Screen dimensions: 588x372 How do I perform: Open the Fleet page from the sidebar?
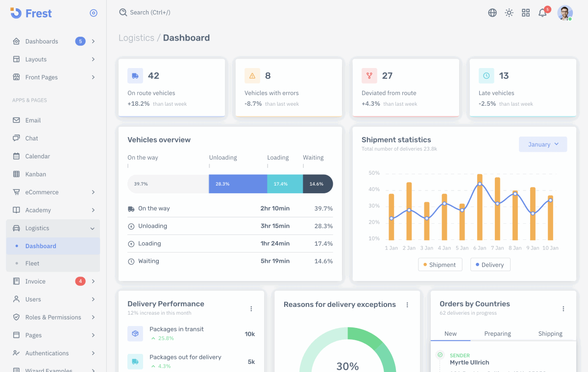[x=32, y=263]
